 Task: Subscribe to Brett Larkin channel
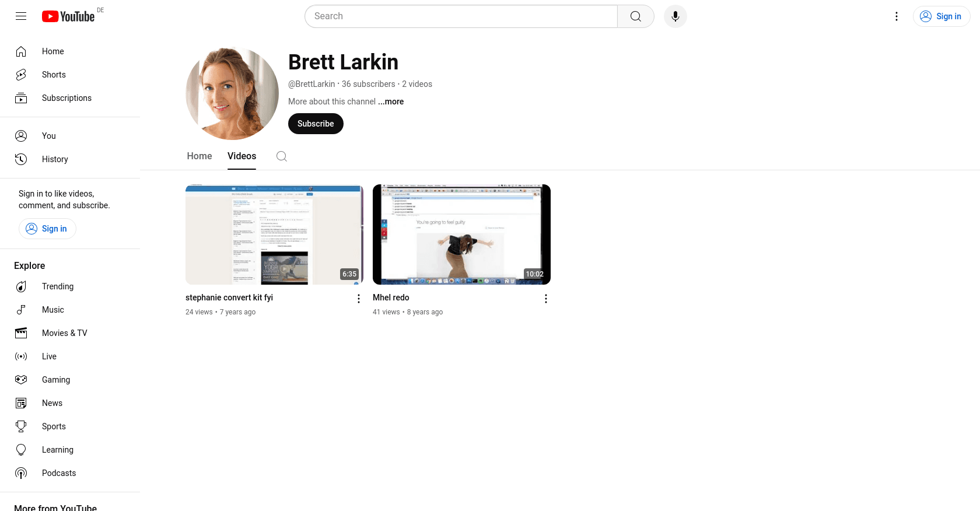click(316, 124)
